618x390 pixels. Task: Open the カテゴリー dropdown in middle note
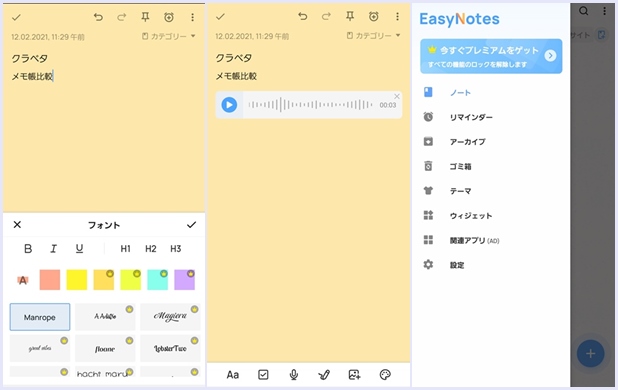[x=373, y=36]
